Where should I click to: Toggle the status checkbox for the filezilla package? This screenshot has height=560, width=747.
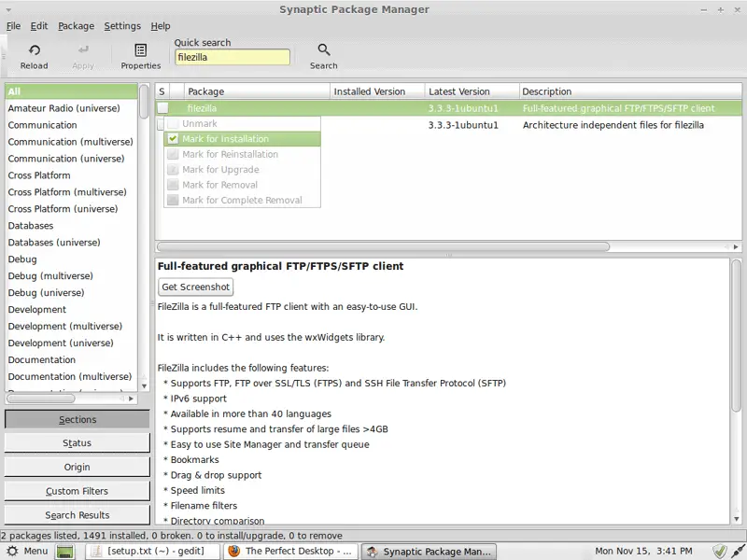[162, 108]
